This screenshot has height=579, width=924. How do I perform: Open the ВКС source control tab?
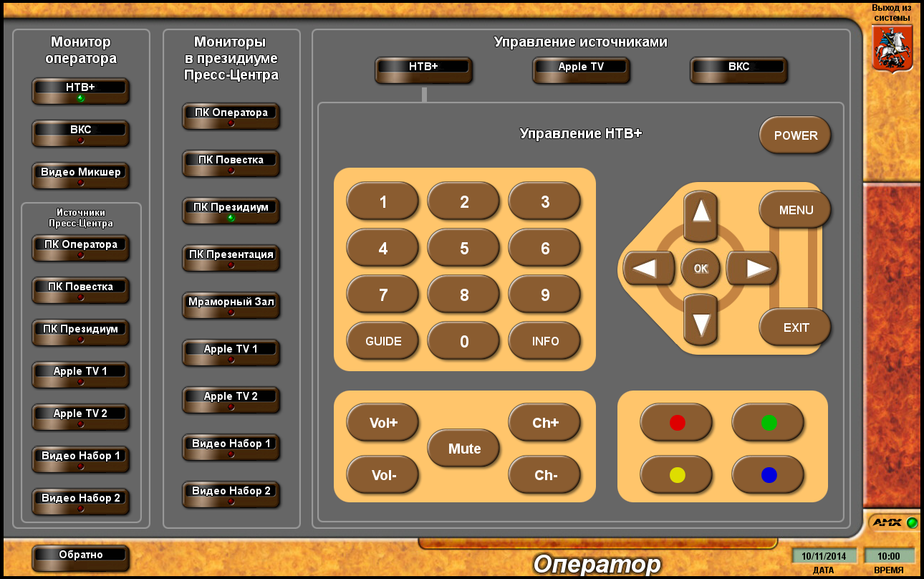738,70
